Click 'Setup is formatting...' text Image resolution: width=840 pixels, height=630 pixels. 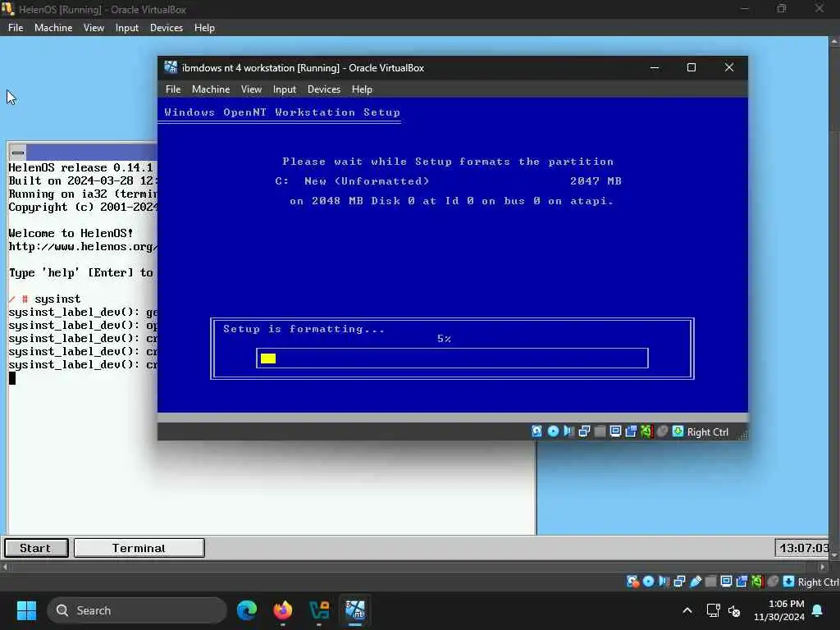point(304,329)
